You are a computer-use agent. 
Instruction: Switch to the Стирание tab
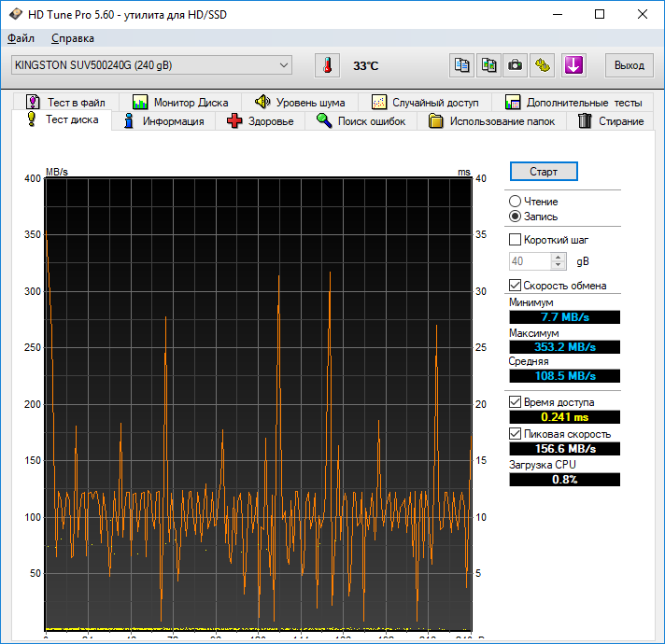click(x=611, y=121)
